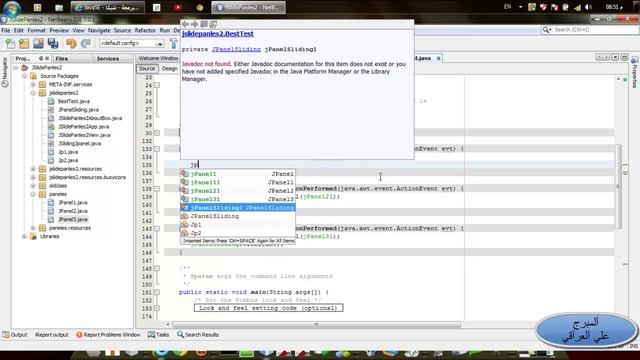
Task: Click the Build Project hammer icon
Action: (x=174, y=43)
